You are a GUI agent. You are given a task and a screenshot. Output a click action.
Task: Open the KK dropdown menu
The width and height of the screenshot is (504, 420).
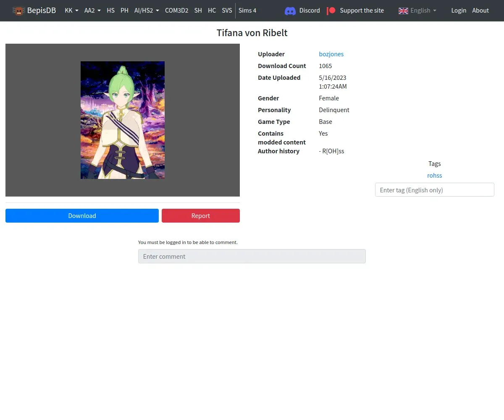point(71,10)
